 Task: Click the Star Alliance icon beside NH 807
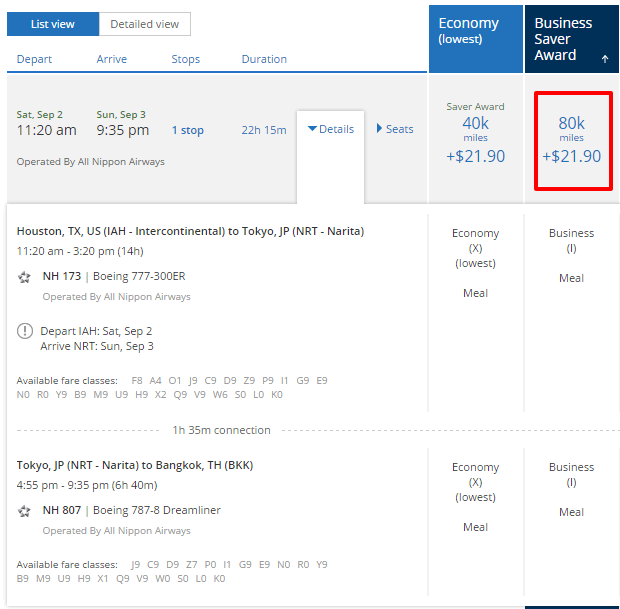coord(25,511)
